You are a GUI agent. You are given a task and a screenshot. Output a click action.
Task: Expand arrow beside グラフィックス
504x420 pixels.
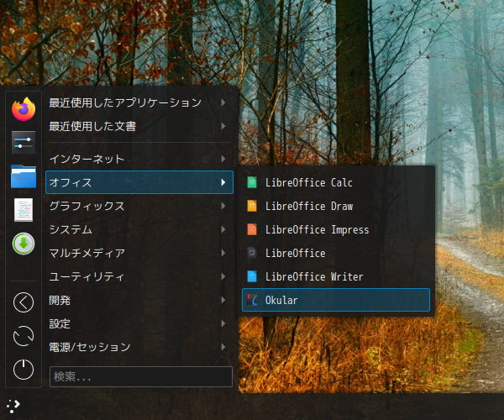click(x=223, y=206)
